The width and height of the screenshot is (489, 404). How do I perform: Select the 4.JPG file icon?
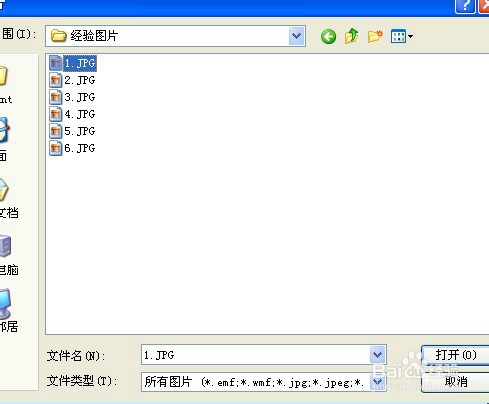(x=55, y=114)
